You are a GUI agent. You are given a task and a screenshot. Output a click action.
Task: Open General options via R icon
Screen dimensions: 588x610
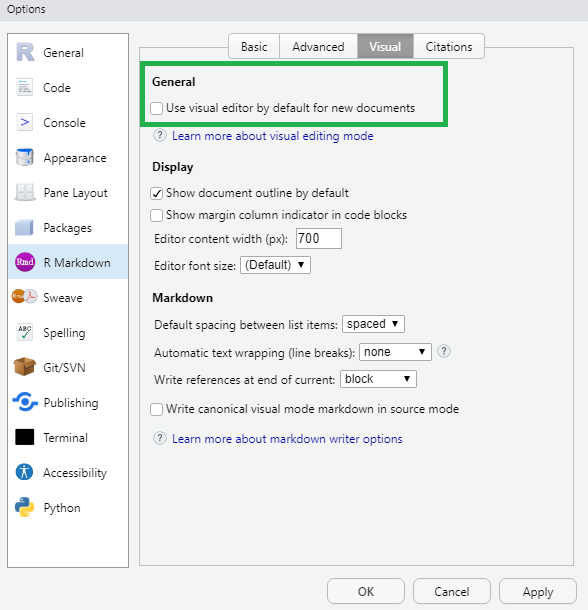click(25, 53)
